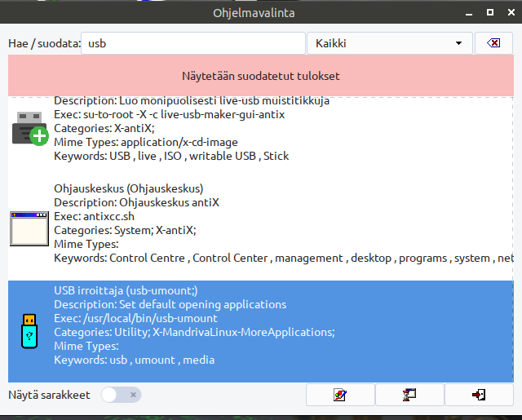Click the live USB maker drive icon

(x=30, y=129)
